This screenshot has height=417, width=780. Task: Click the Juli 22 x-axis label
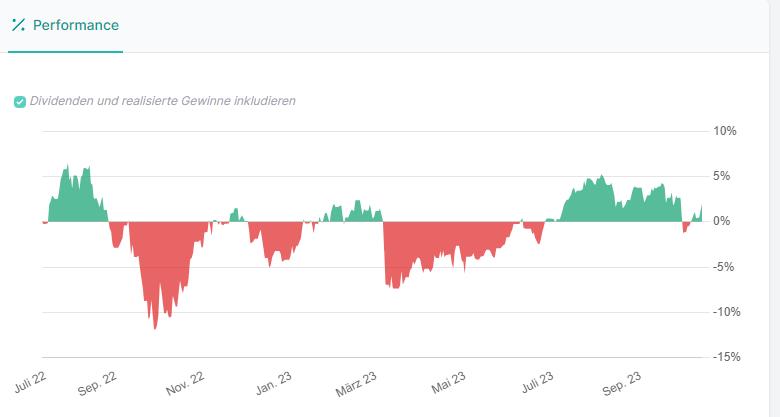[30, 382]
